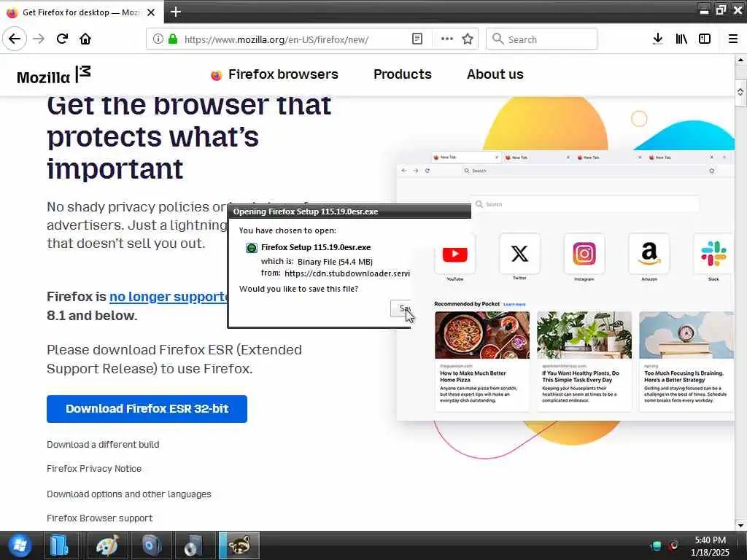
Task: Open Firefox Browser support link
Action: [99, 518]
